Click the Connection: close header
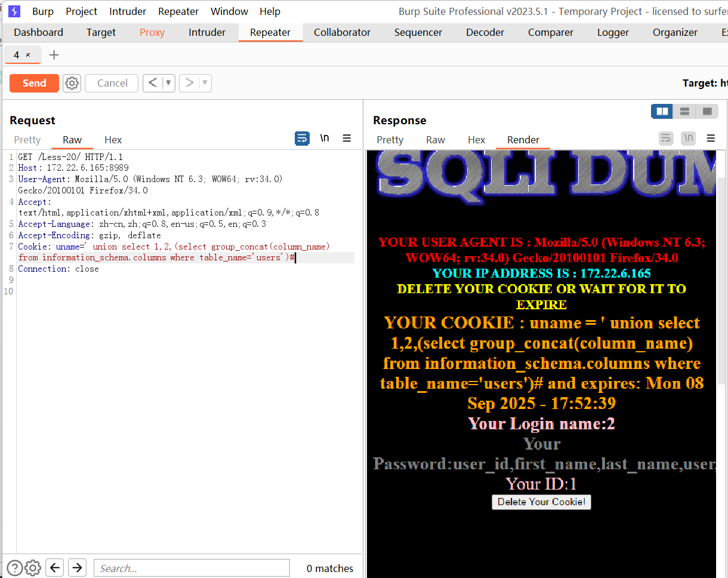The height and width of the screenshot is (578, 728). click(x=58, y=269)
